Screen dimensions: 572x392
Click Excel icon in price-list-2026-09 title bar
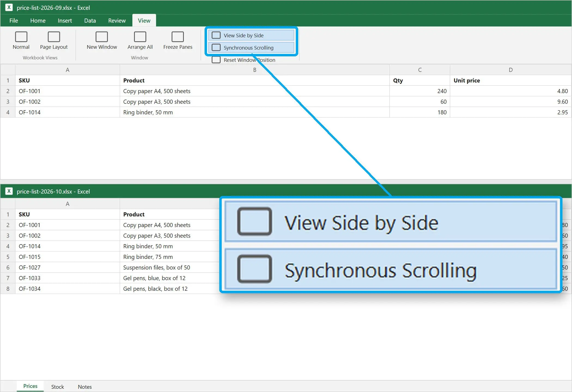tap(9, 7)
